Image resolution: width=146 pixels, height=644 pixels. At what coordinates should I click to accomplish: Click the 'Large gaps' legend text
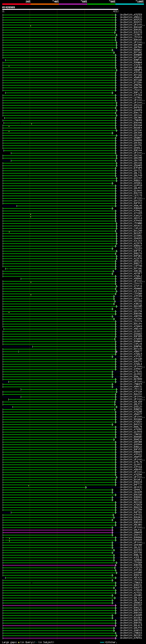point(10,642)
